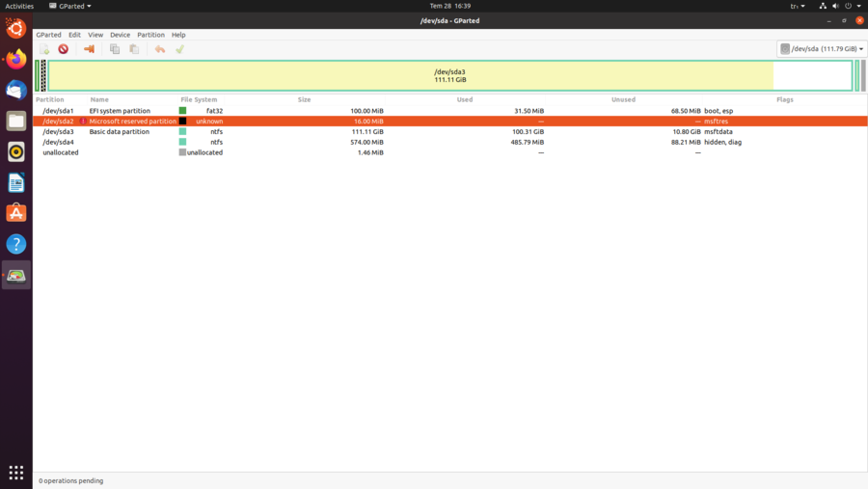The image size is (868, 489).
Task: Click the green fat32 file system swatch
Action: (182, 111)
